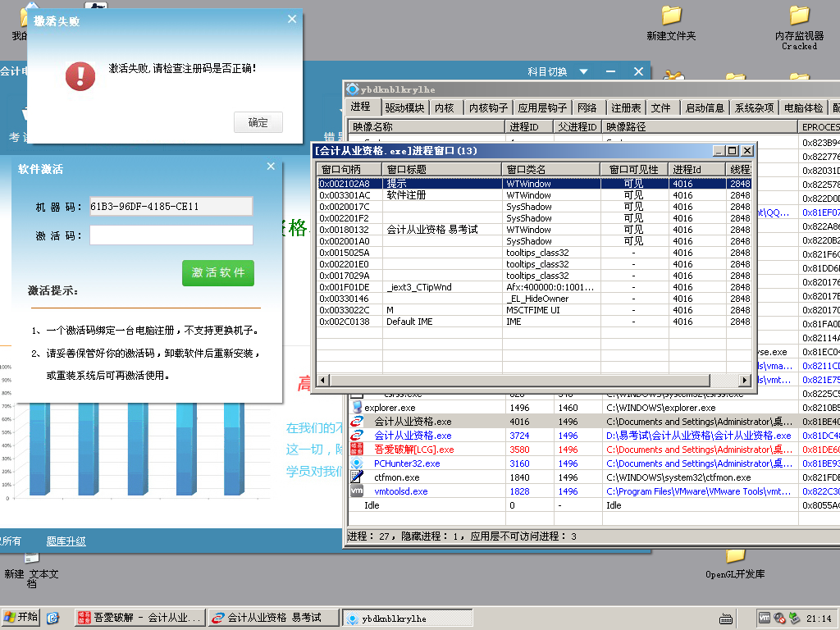Click the Windows 开始 start button
The image size is (840, 630).
pyautogui.click(x=21, y=618)
